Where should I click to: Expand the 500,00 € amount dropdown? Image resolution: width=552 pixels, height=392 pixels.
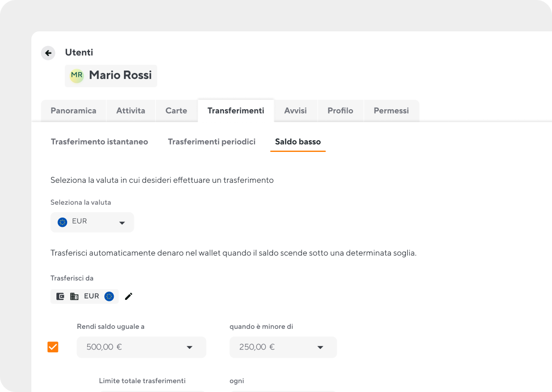141,347
